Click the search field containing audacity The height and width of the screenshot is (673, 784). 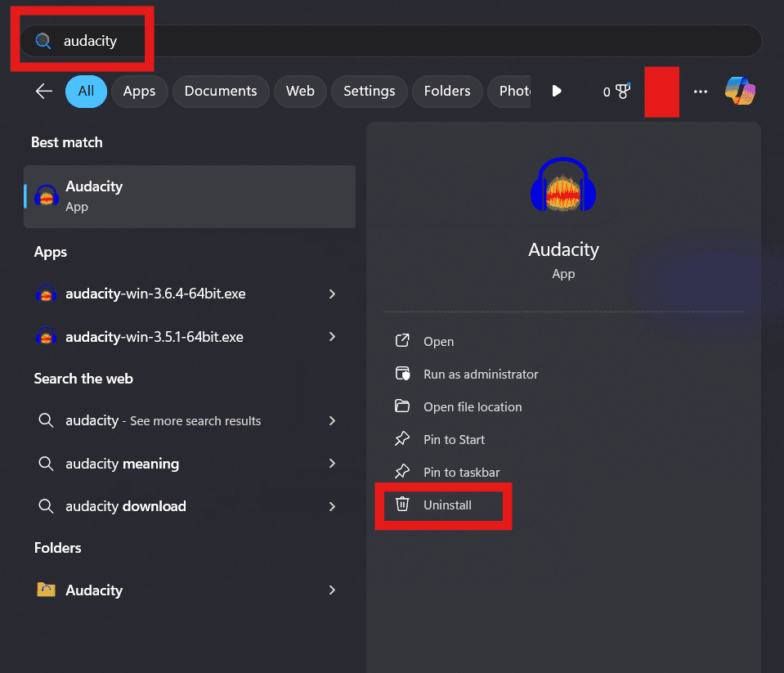(x=391, y=41)
